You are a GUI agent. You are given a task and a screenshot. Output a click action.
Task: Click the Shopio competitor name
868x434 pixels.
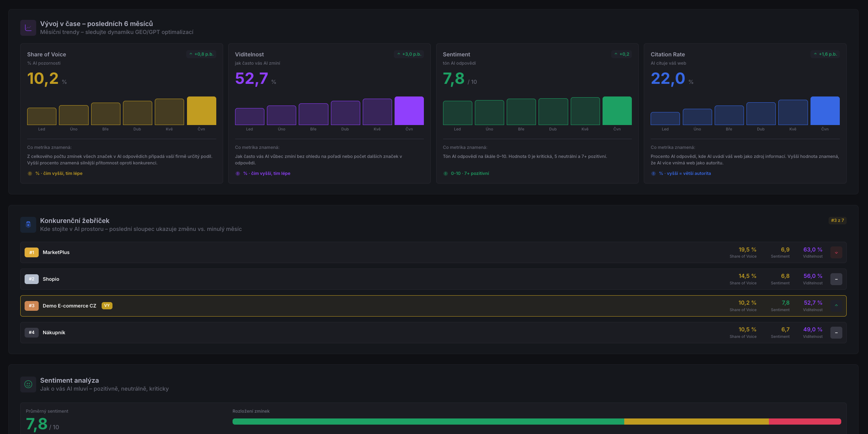(x=51, y=279)
